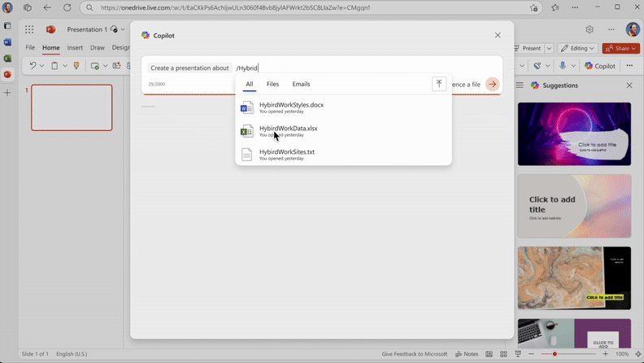Switch to Slide Sorter grid view

(x=503, y=354)
